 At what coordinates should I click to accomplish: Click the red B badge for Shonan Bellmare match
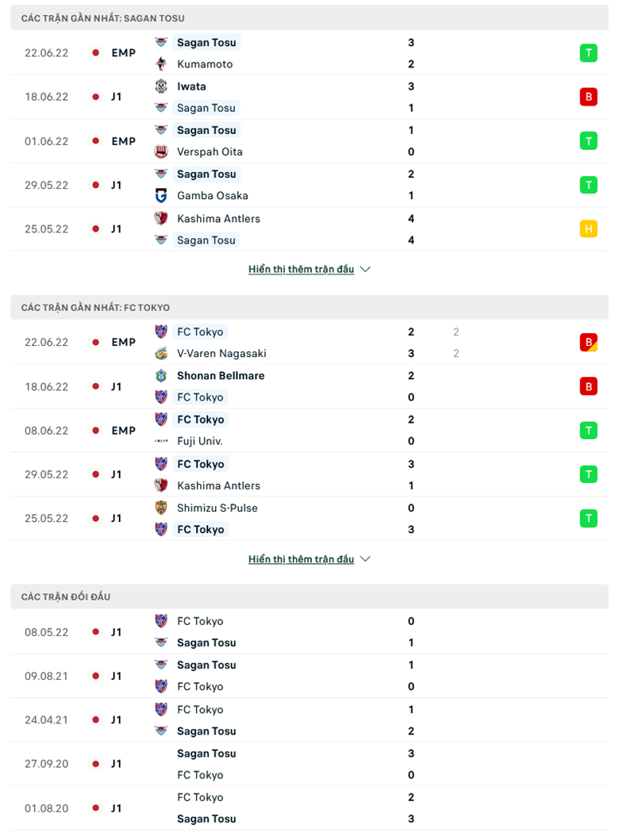pos(589,387)
